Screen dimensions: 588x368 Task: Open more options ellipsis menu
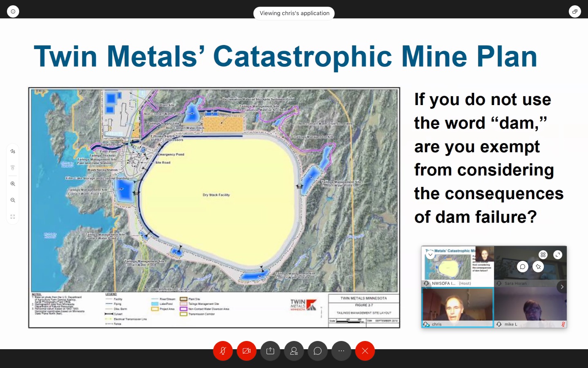pyautogui.click(x=341, y=351)
